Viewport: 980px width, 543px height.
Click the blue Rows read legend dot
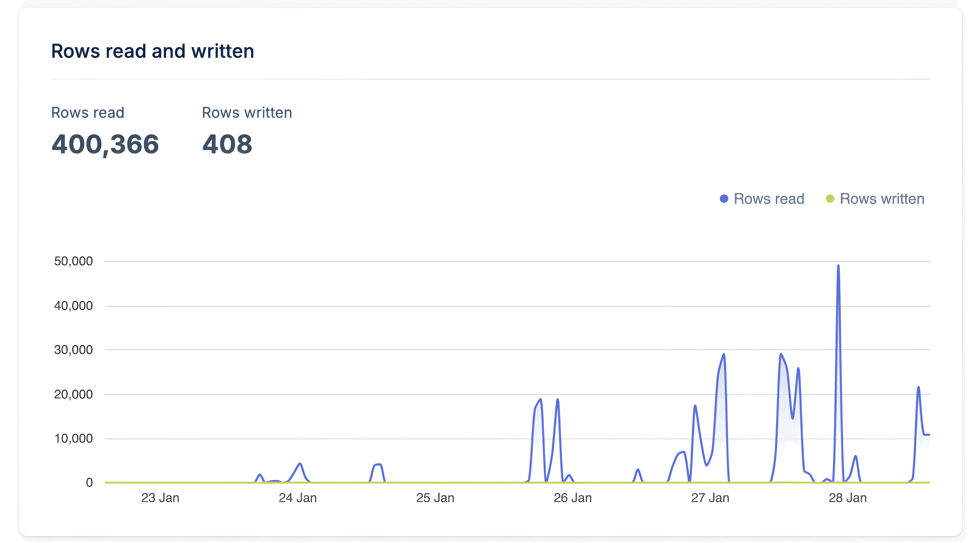[724, 199]
